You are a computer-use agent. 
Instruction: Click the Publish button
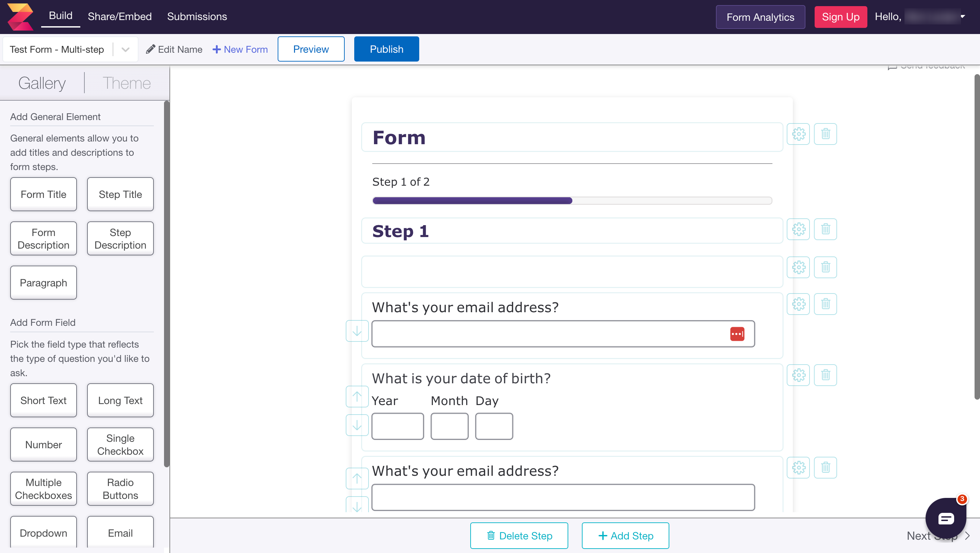386,49
